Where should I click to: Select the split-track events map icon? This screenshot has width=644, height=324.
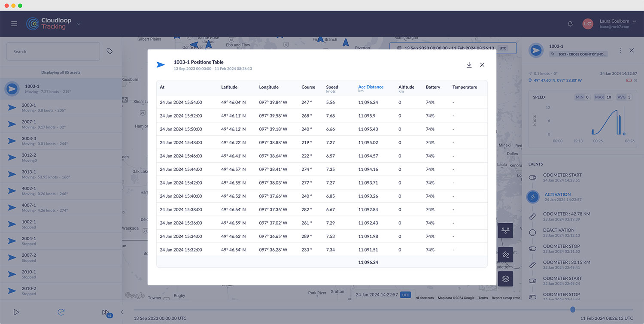click(x=505, y=230)
